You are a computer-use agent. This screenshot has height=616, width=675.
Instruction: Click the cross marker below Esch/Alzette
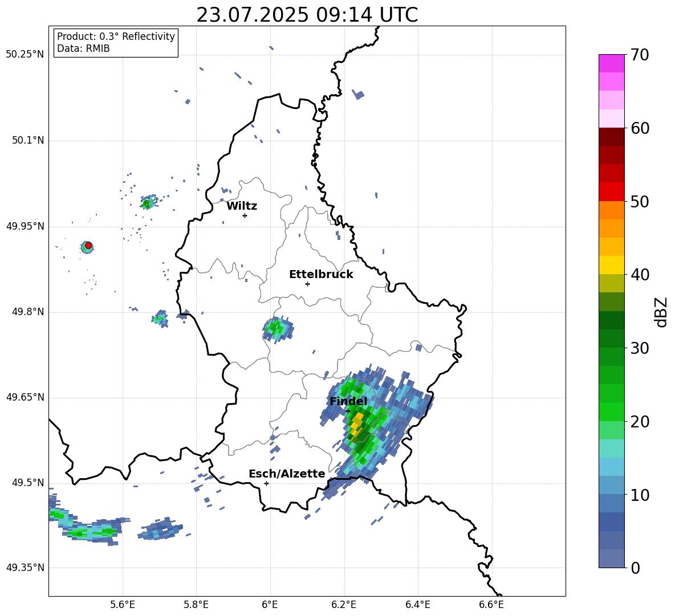click(266, 483)
